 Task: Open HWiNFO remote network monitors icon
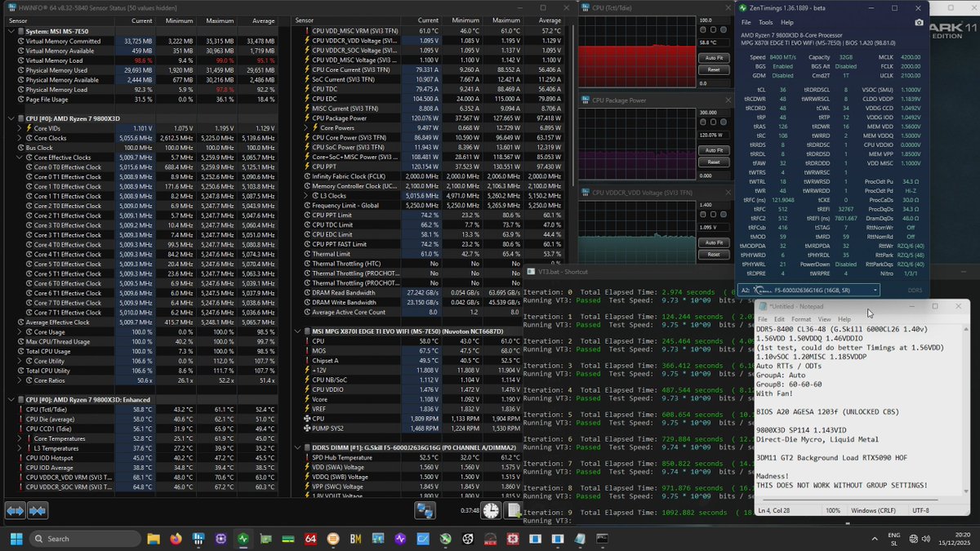425,511
